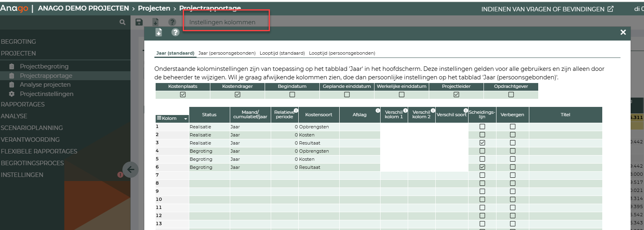The height and width of the screenshot is (230, 644).
Task: Click the export icon in dialog header
Action: tap(158, 32)
